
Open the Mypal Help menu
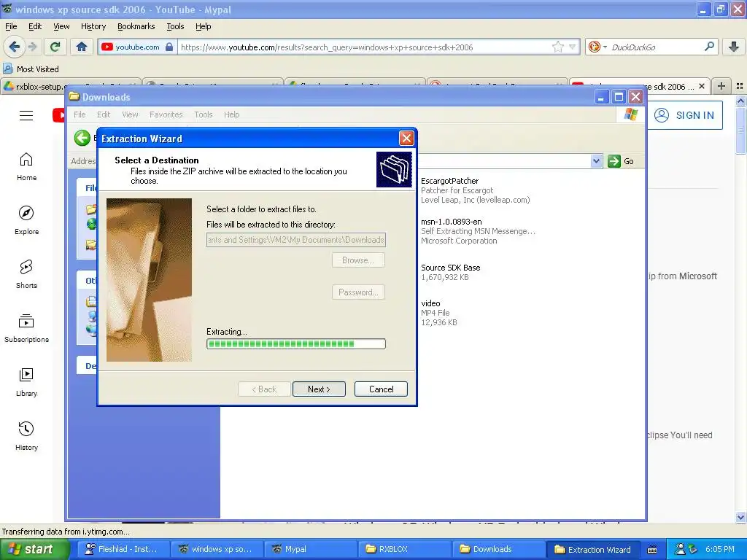[204, 26]
